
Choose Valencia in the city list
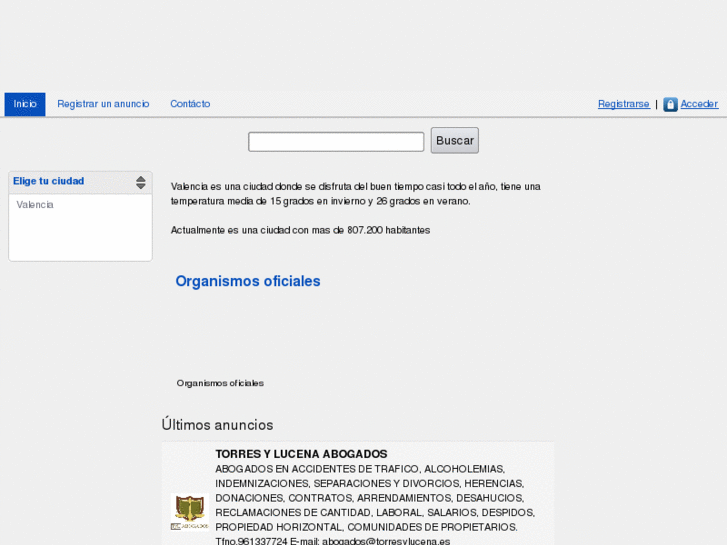35,205
